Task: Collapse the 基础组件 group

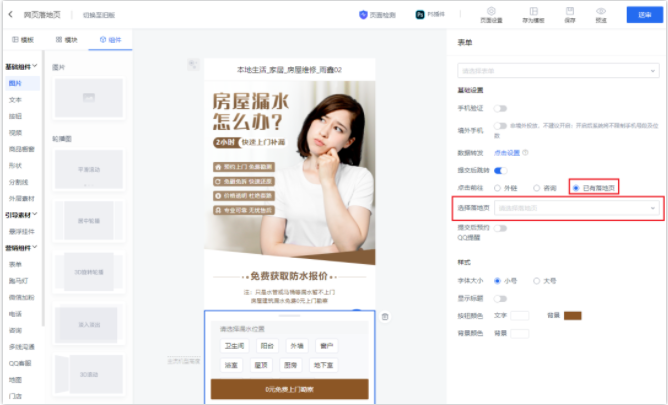Action: point(21,66)
